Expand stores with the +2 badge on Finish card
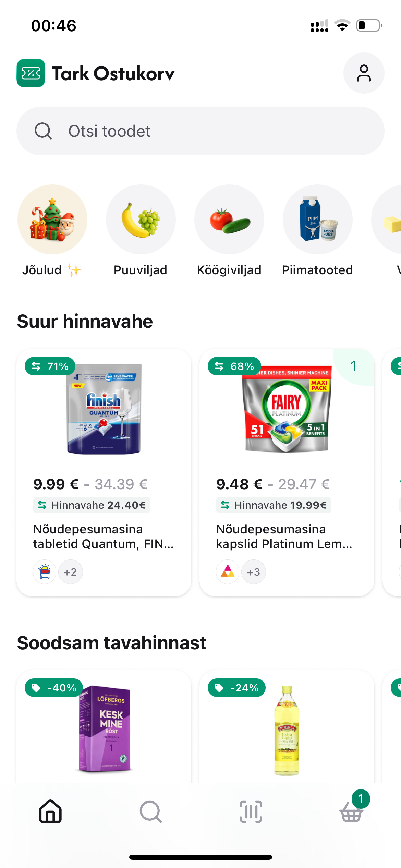The width and height of the screenshot is (401, 868). [71, 571]
